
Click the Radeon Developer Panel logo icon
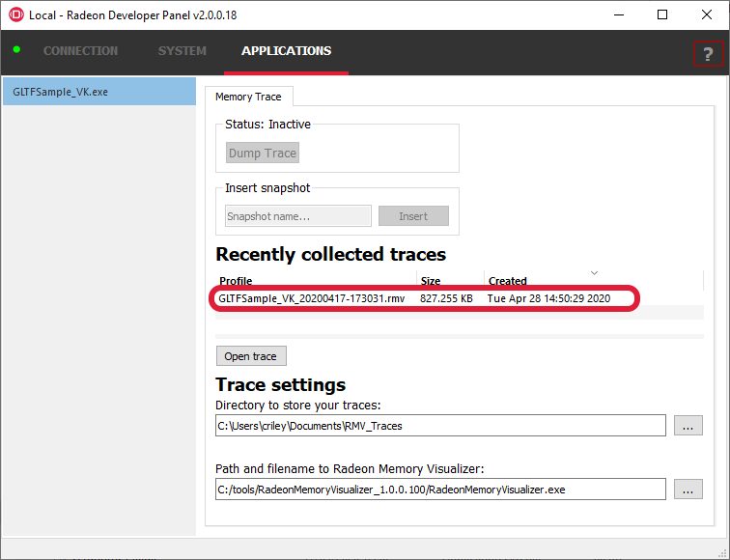point(15,14)
